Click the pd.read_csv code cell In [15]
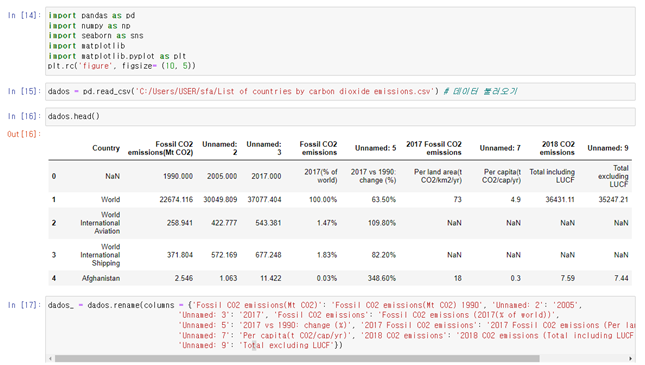Viewport: 645px width, 365px height. [x=340, y=91]
